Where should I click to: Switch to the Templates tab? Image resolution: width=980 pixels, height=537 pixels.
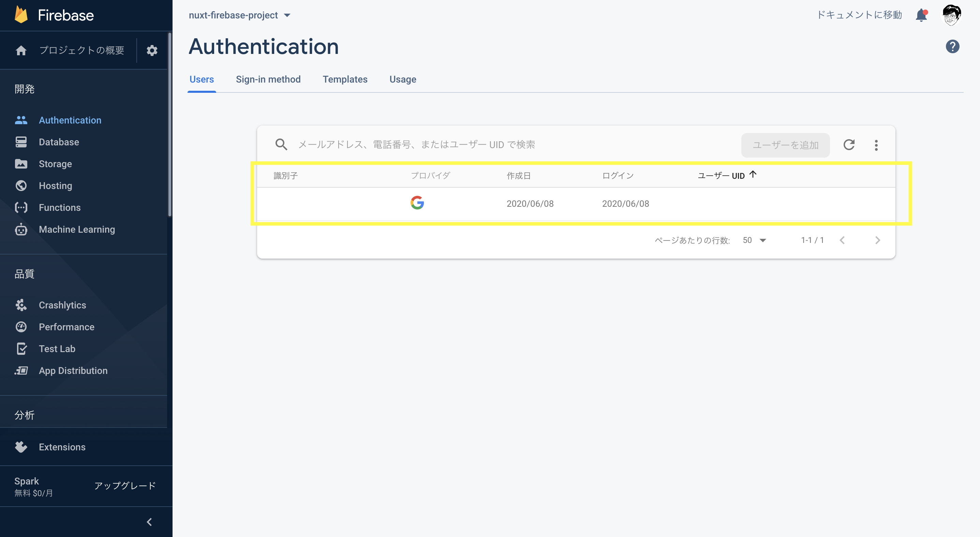point(345,79)
